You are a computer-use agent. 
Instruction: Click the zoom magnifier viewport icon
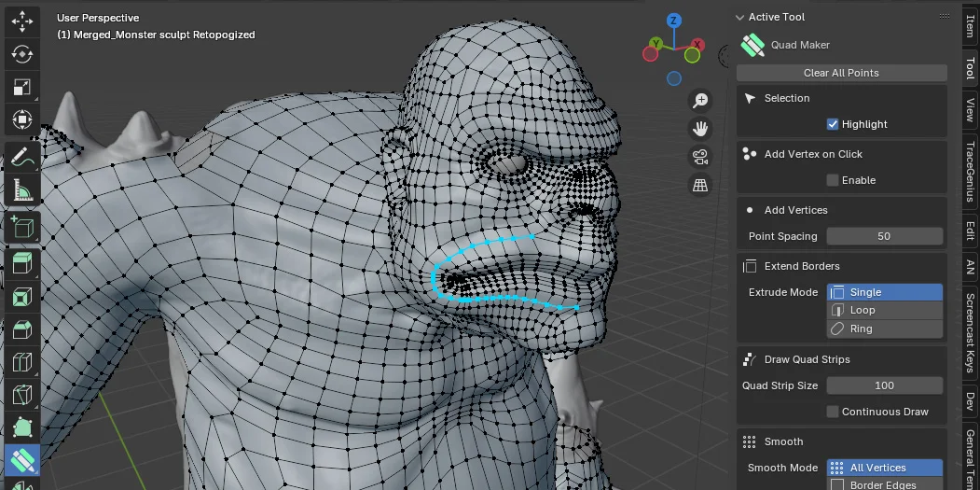click(x=700, y=101)
